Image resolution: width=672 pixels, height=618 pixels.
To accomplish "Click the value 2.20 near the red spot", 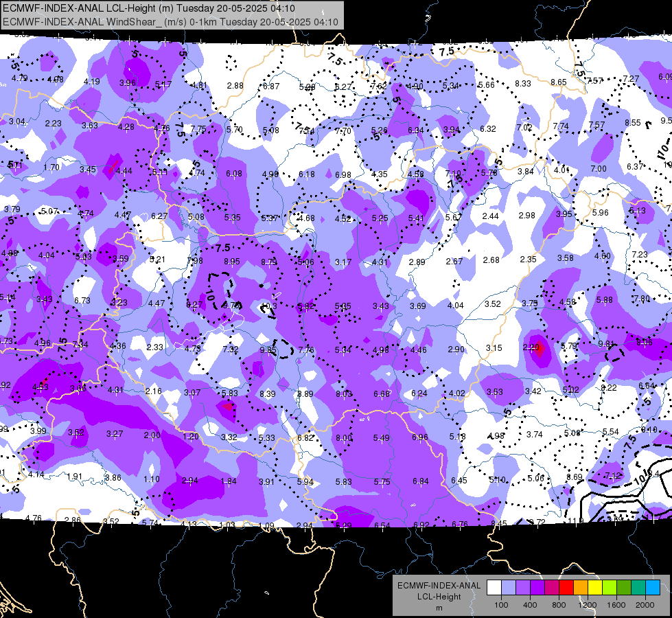I will click(531, 347).
